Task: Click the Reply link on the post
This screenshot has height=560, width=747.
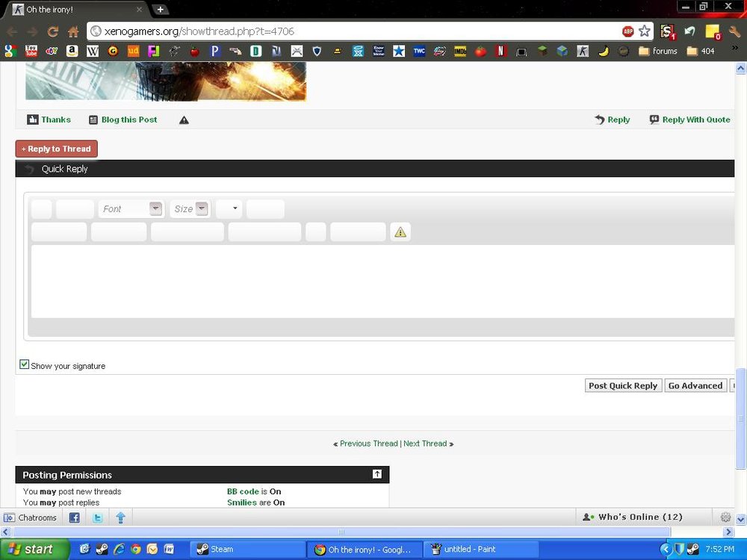Action: pos(613,119)
